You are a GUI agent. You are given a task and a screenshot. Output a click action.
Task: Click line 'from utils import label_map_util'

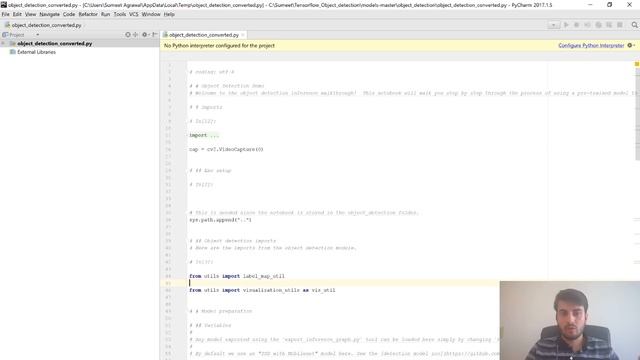tap(237, 276)
